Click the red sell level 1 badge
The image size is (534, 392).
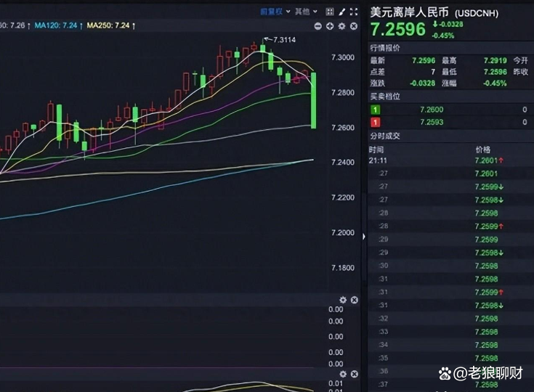[376, 122]
